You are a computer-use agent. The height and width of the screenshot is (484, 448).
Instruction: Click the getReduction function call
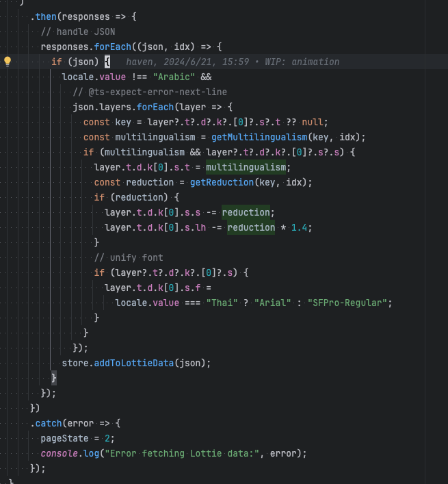click(x=222, y=182)
